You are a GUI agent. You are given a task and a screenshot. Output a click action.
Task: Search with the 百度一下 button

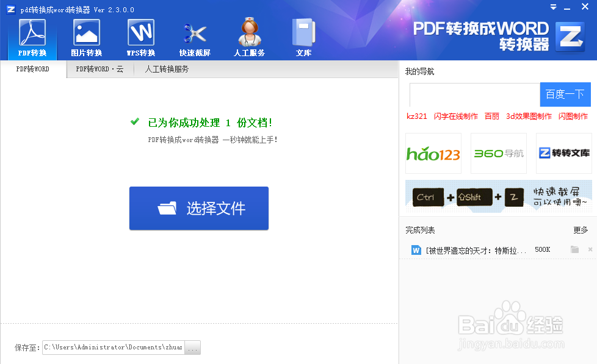[565, 95]
